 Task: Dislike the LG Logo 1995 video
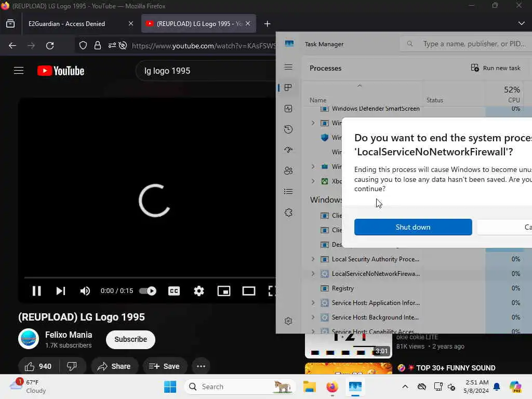click(x=72, y=366)
